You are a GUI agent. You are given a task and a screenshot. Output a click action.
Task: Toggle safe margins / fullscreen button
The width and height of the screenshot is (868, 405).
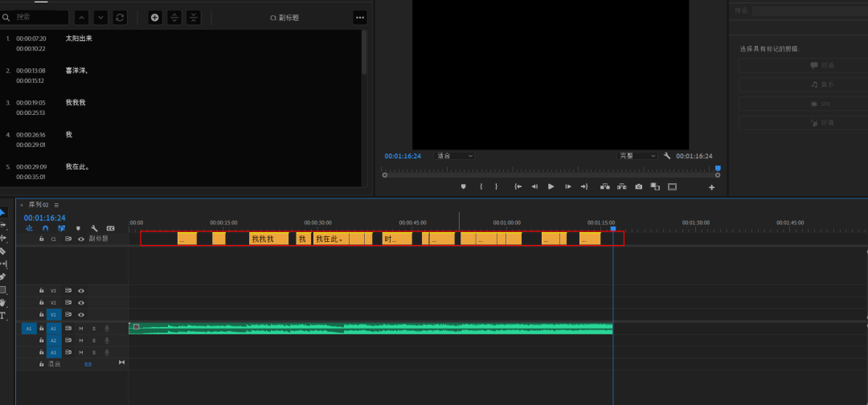point(672,187)
